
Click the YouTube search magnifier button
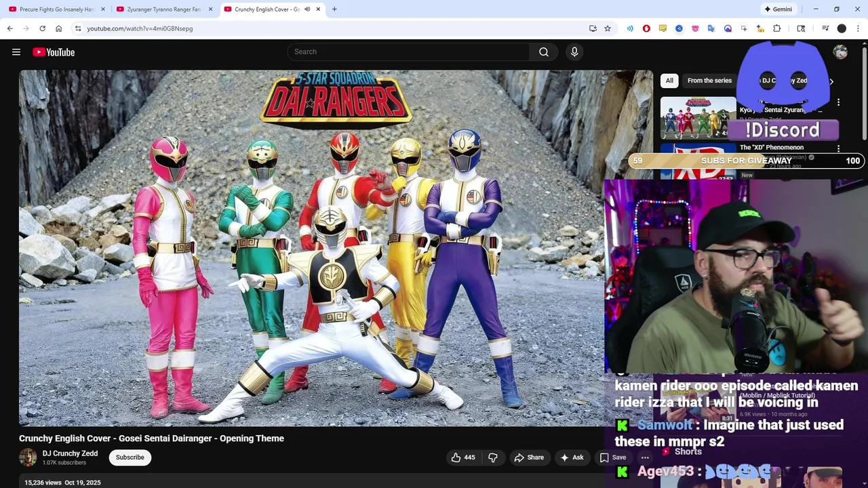[544, 52]
